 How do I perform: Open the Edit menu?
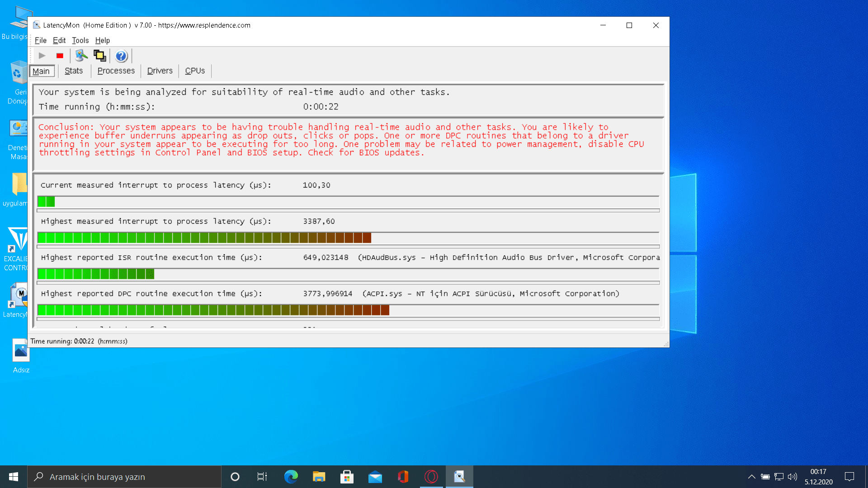coord(59,40)
